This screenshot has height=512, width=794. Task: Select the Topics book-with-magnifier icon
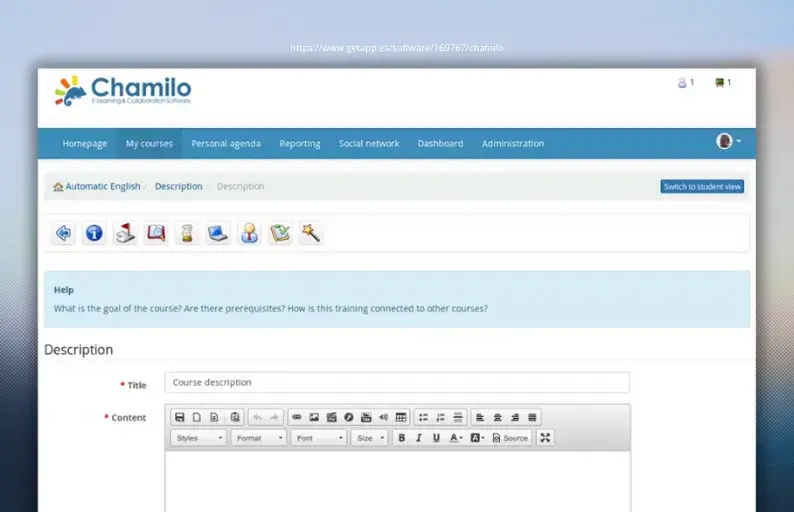(x=156, y=233)
